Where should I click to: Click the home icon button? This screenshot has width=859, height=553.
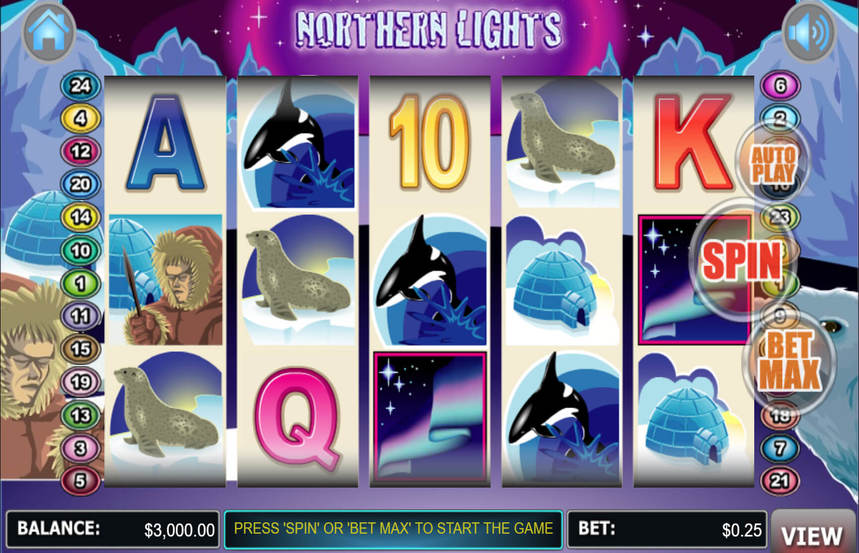click(x=49, y=31)
